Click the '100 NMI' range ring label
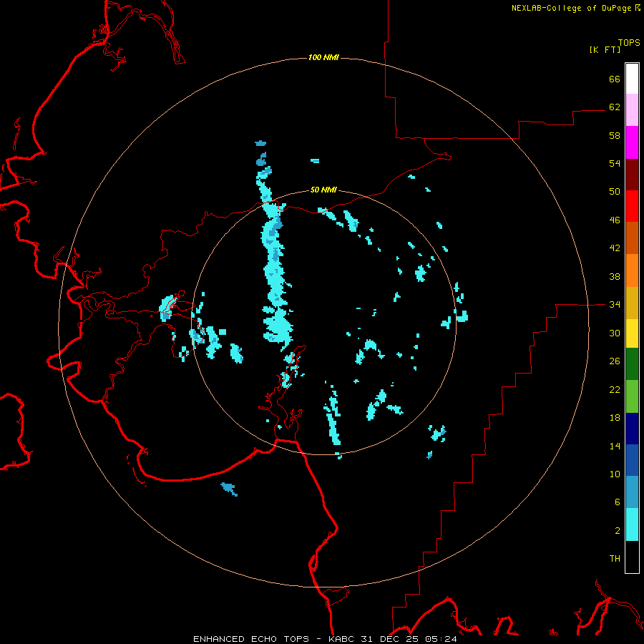 click(323, 57)
